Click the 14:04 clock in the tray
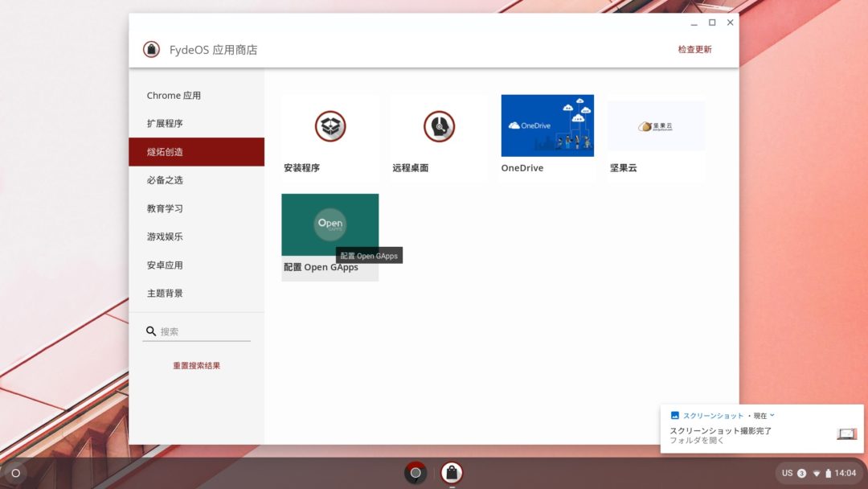Image resolution: width=868 pixels, height=489 pixels. 845,473
